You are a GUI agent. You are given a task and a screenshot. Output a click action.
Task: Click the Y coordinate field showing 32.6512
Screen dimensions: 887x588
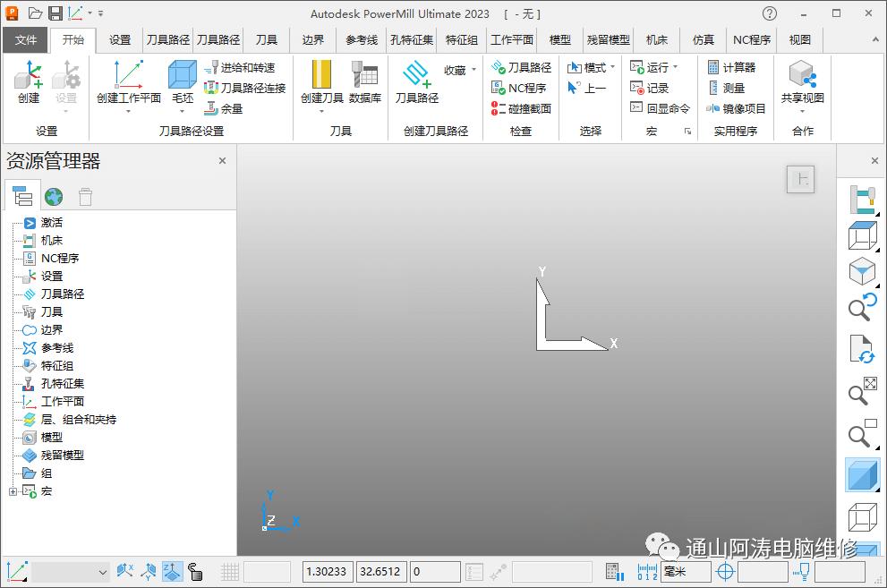(x=380, y=572)
